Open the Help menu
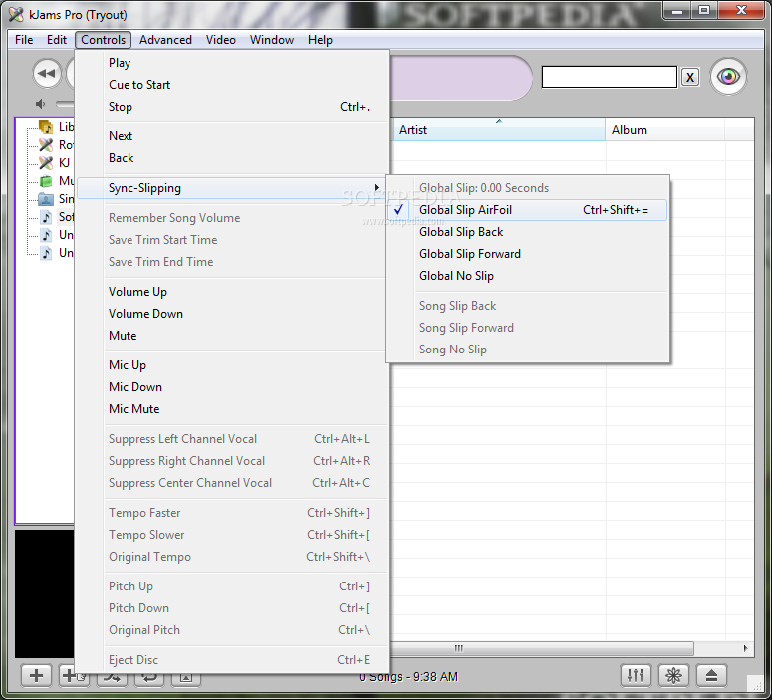Screen dimensions: 772x700 tap(320, 40)
